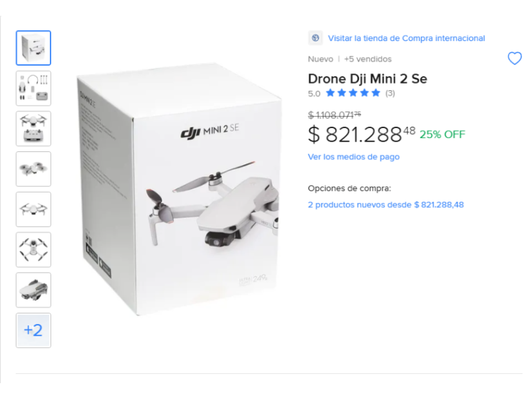Select the thumbnail of the drone top view
Screen dimensions: 532x399
pos(33,249)
